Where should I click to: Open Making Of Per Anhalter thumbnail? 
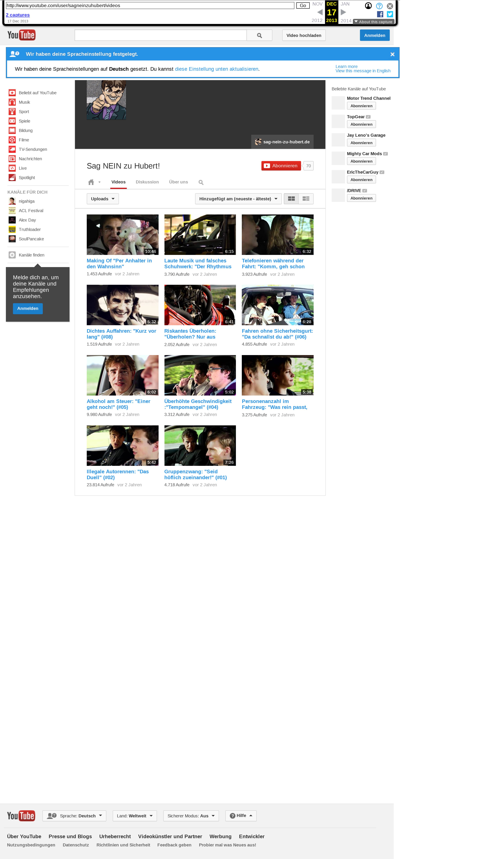123,234
